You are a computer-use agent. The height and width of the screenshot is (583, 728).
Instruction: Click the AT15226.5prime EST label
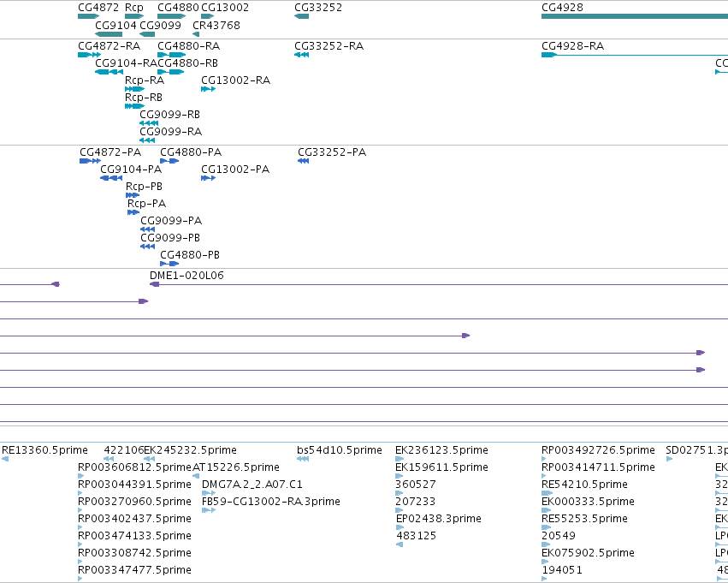(x=236, y=467)
